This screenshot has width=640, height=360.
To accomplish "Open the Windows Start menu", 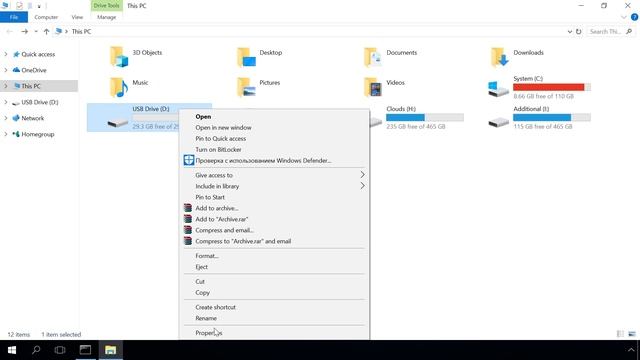I will (12, 350).
